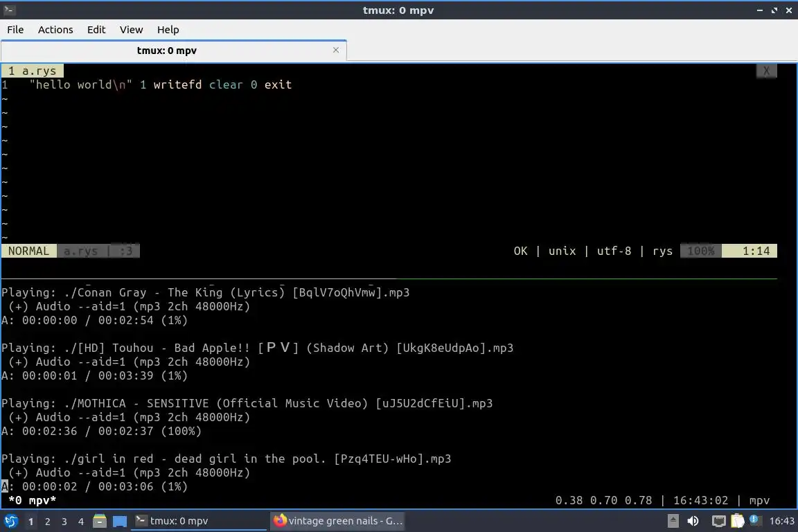798x532 pixels.
Task: Click the 'rys' filetype in the statusline
Action: [x=662, y=251]
